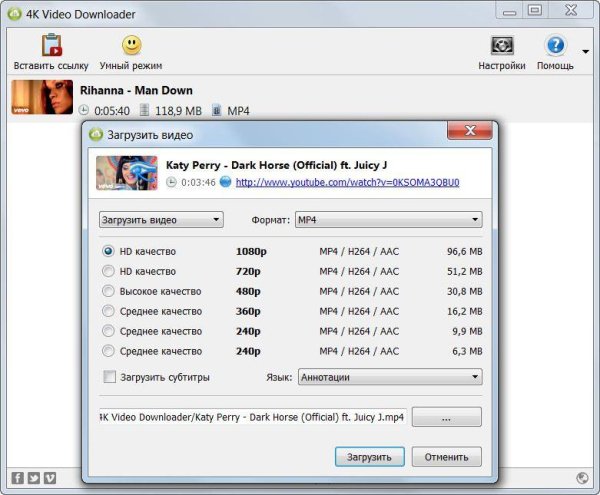Screen dimensions: 600x495
Task: Click the Katy Perry - Dark Horse title text
Action: coord(276,165)
